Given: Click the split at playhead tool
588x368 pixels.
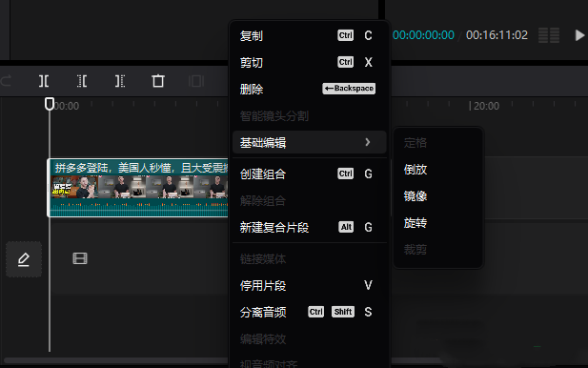Looking at the screenshot, I should [x=44, y=81].
